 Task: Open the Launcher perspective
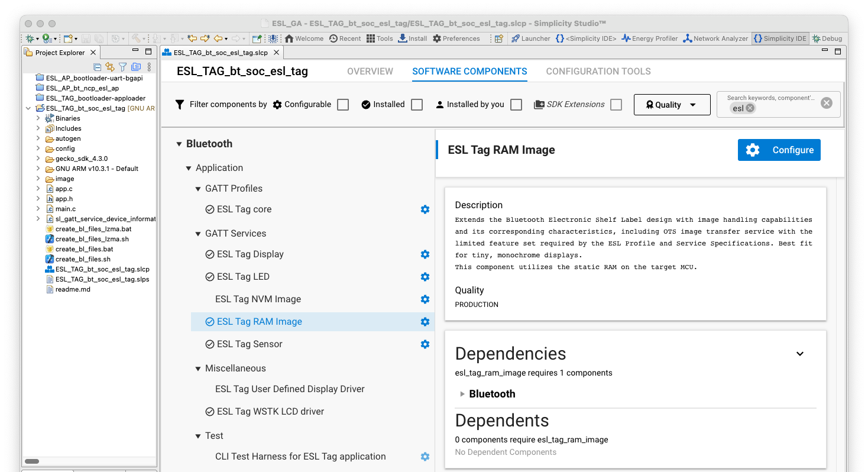530,38
